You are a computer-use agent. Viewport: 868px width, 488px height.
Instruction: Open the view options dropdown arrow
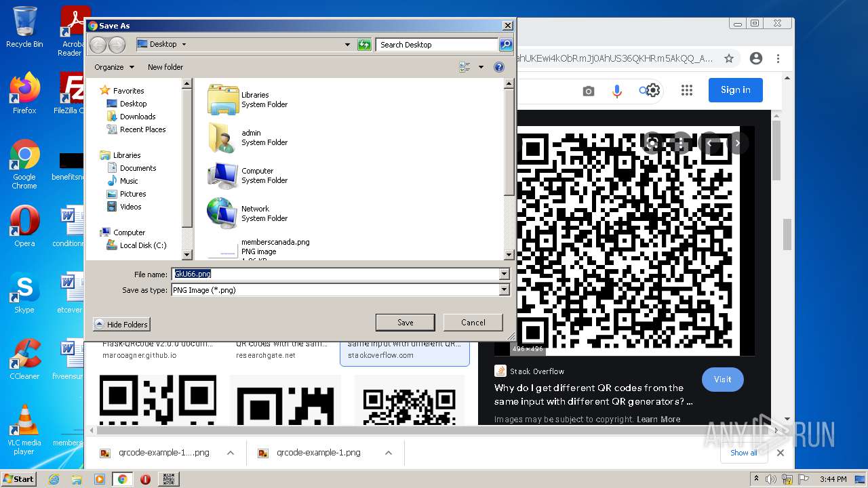[481, 67]
